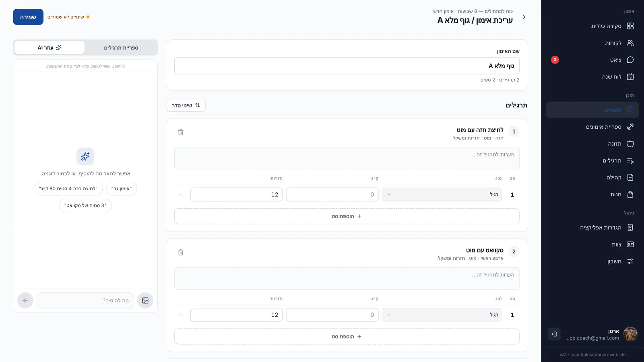644x362 pixels.
Task: Open תזונה nutrition apple icon
Action: 630,144
